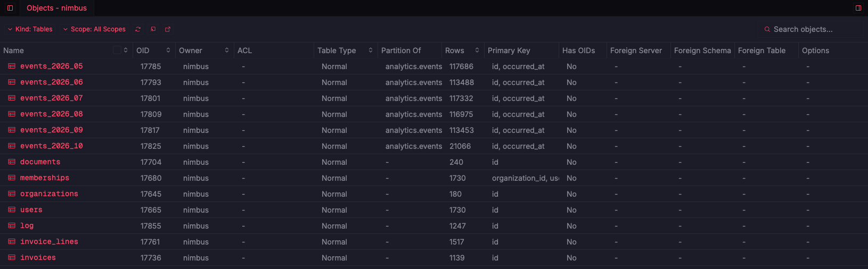Open the Scope: All Scopes dropdown
868x269 pixels.
coord(94,29)
